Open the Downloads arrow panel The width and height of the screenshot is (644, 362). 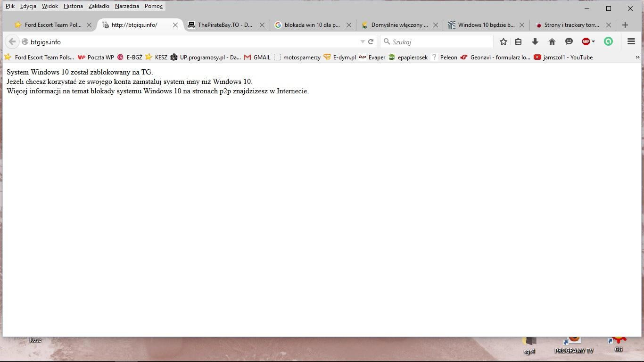(x=535, y=42)
